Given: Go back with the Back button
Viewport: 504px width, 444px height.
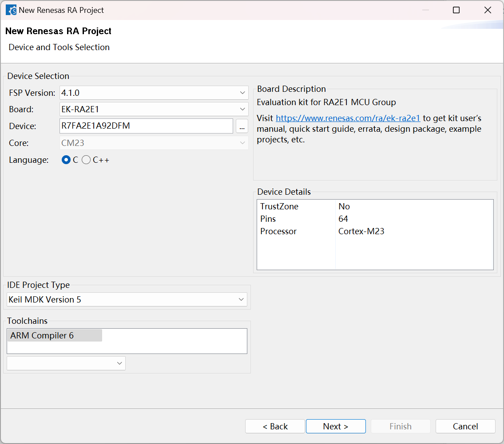Looking at the screenshot, I should [x=275, y=426].
